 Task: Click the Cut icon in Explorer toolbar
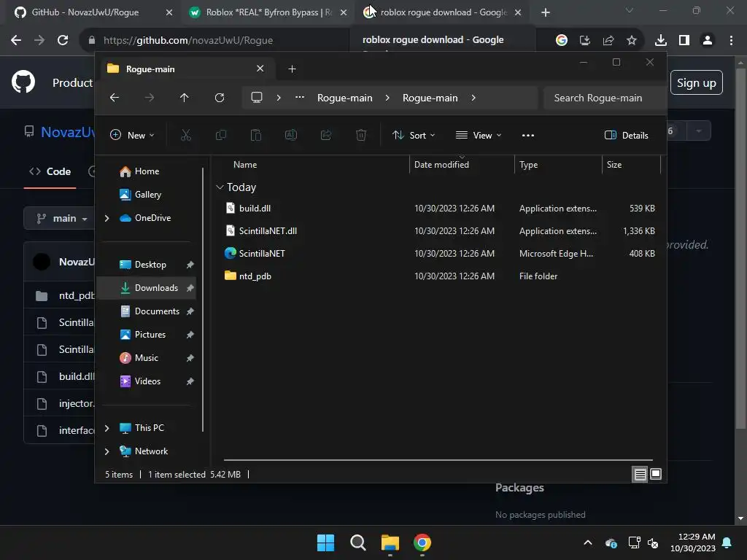click(186, 135)
